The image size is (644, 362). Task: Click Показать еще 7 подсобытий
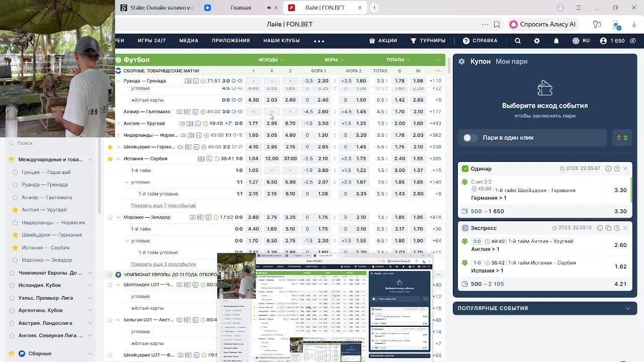163,206
